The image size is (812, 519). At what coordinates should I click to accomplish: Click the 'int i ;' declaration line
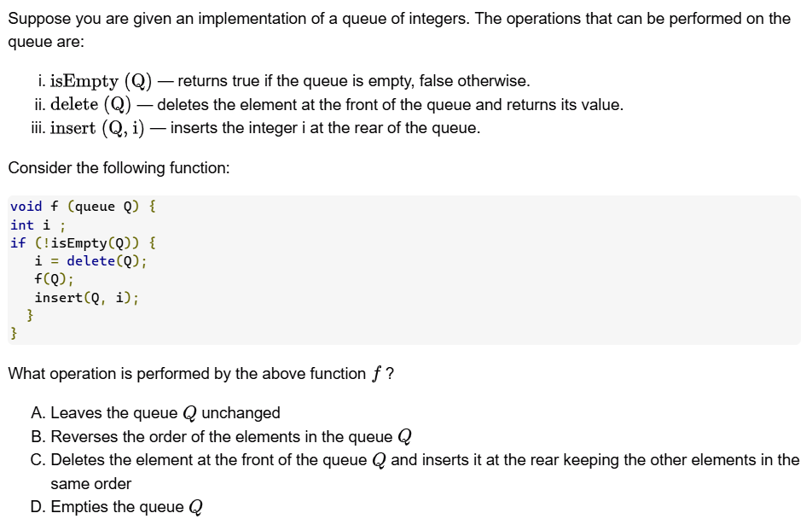(x=30, y=225)
